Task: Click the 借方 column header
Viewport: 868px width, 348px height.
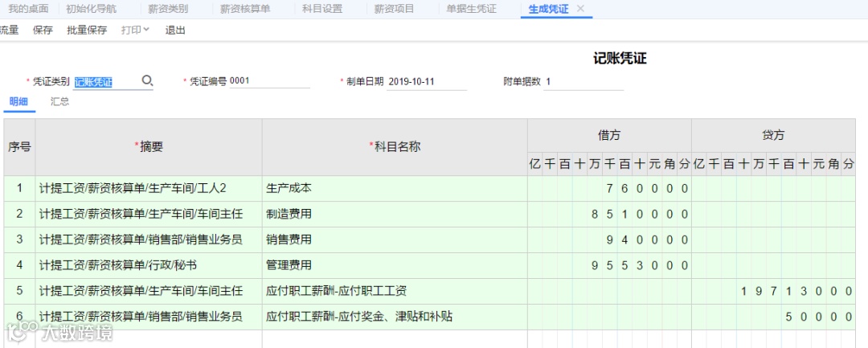Action: click(609, 134)
